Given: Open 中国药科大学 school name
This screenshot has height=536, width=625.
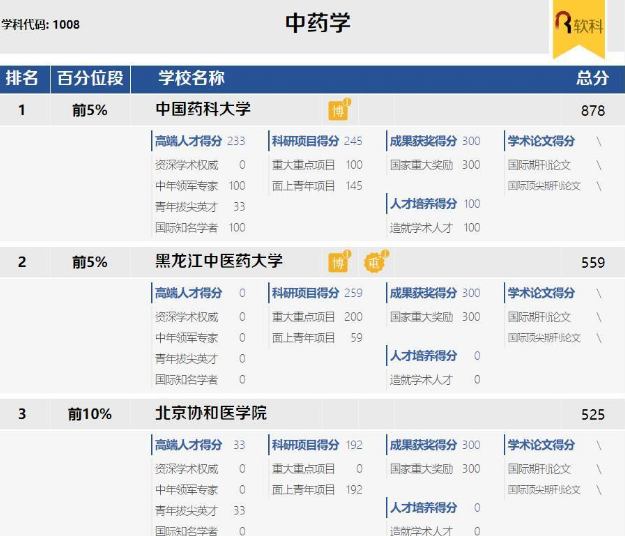Looking at the screenshot, I should pos(203,109).
